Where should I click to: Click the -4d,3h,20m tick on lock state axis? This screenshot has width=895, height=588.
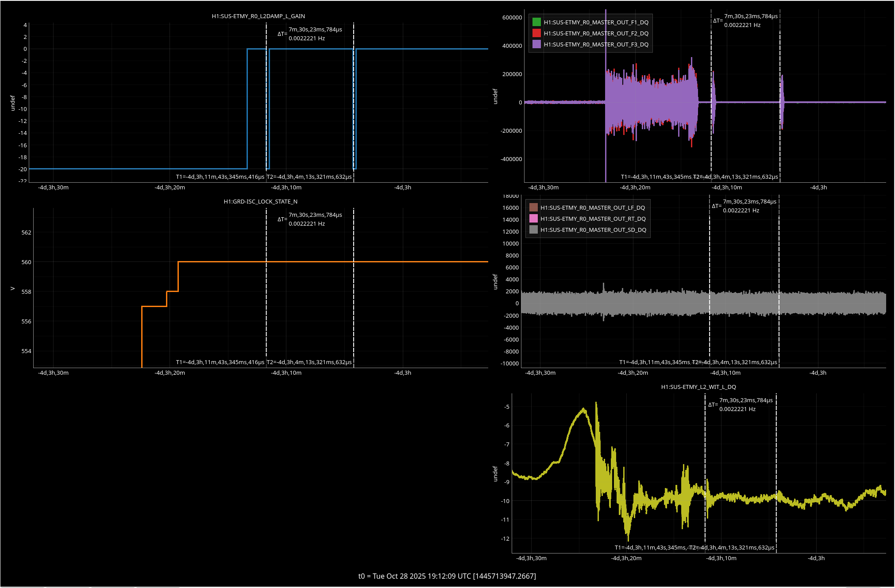[170, 373]
